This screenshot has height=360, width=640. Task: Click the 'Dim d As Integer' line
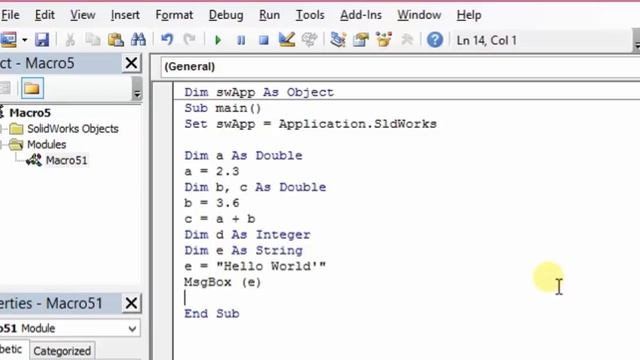[247, 235]
